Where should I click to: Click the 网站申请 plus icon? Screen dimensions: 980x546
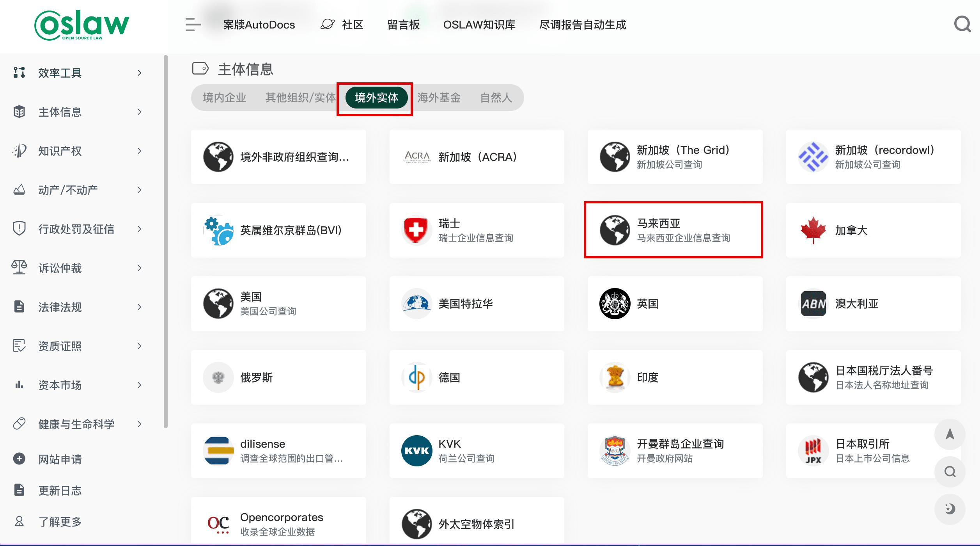[x=19, y=459]
